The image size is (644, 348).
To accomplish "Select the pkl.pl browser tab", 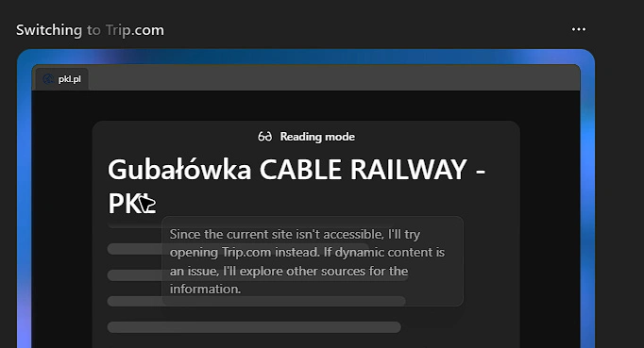I will tap(61, 79).
